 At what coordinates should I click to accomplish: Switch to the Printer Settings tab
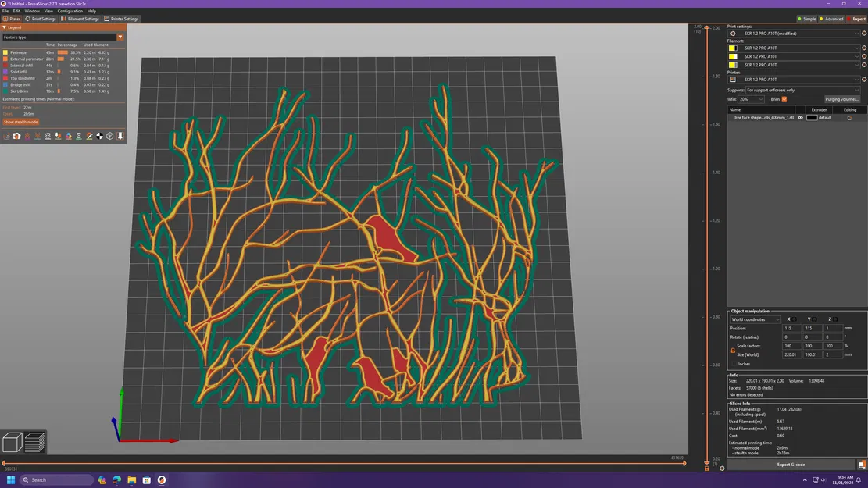point(122,19)
